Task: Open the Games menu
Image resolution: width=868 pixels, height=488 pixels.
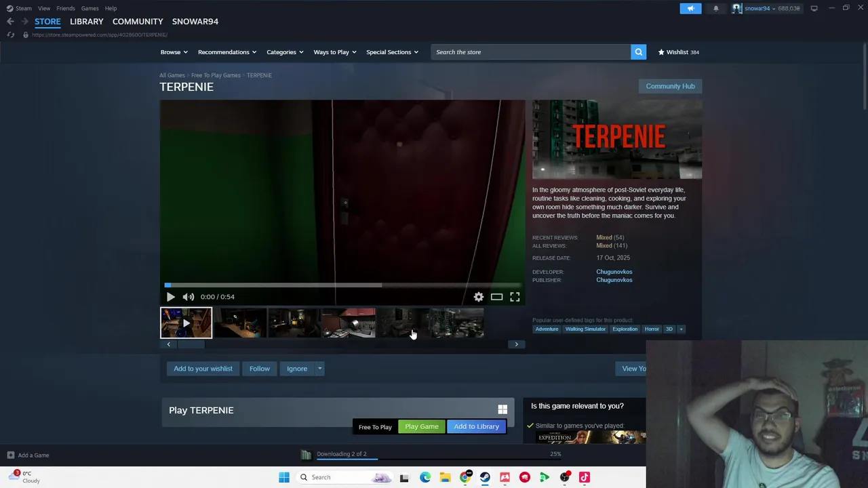Action: [90, 8]
